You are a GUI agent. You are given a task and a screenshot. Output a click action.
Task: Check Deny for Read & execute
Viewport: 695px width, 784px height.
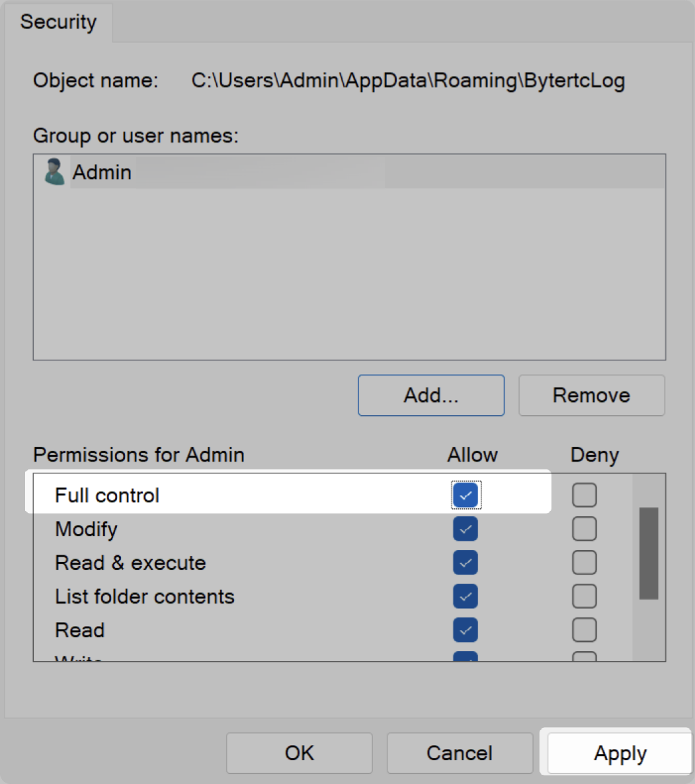point(584,563)
